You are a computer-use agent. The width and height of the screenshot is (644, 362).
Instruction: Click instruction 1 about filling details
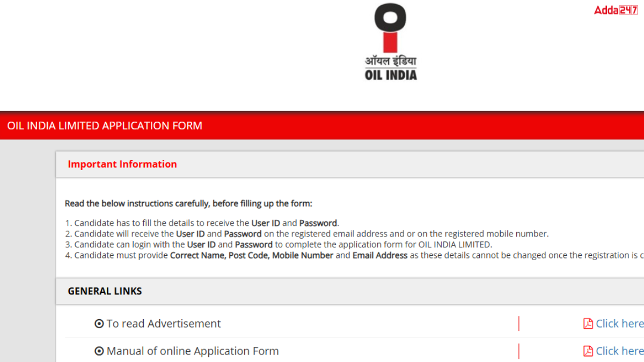[x=202, y=223]
